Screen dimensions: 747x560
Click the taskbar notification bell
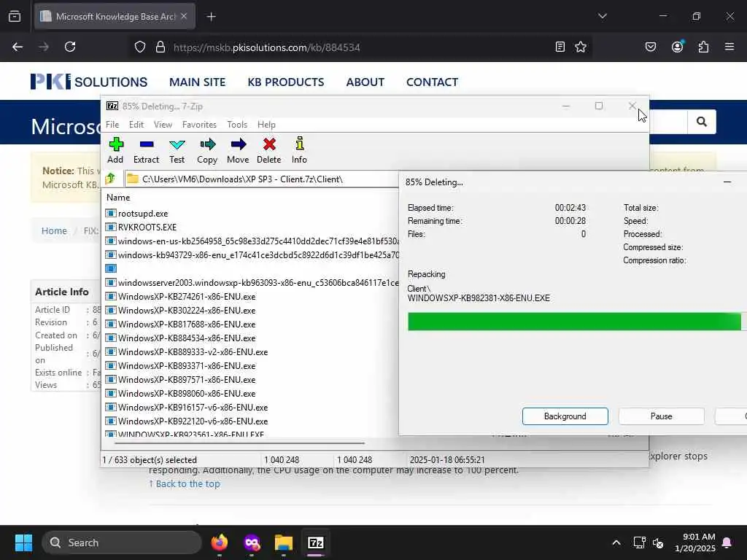click(x=727, y=542)
